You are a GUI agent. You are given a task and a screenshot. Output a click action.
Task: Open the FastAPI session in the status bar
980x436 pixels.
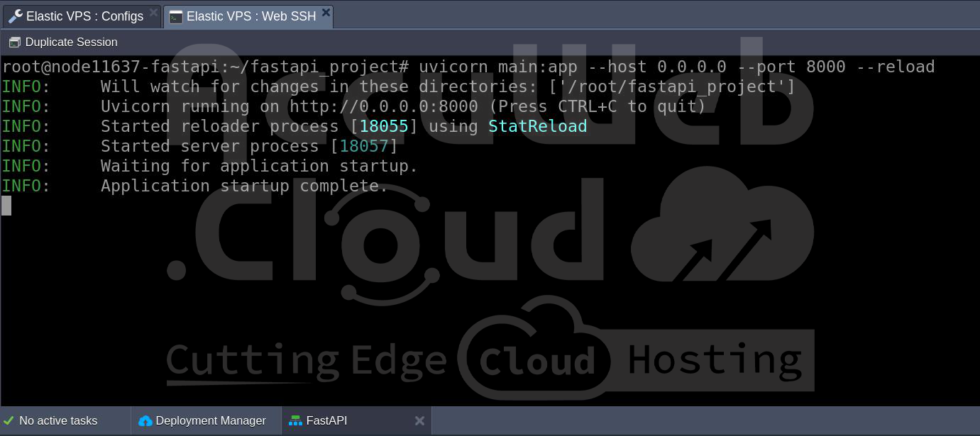[x=327, y=420]
